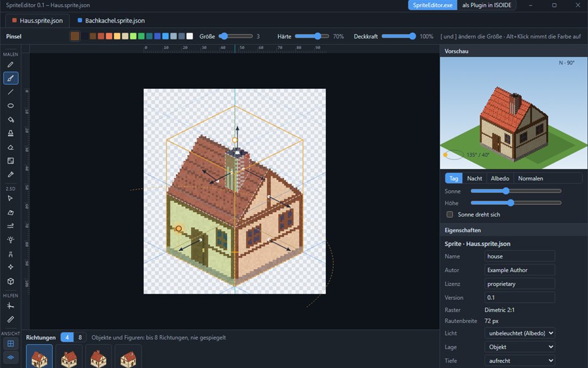Viewport: 588px width, 368px height.
Task: Select the 3D cube bounding box tool
Action: coord(10,281)
